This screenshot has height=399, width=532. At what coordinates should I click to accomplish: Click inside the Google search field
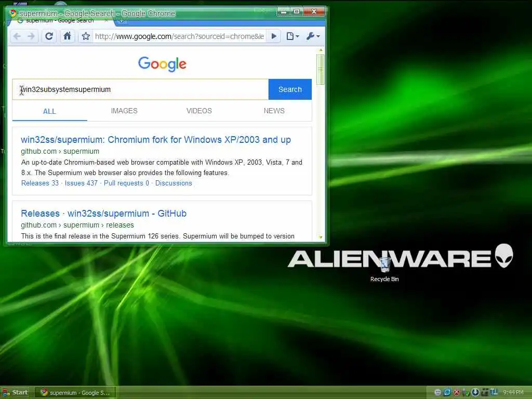tap(140, 89)
